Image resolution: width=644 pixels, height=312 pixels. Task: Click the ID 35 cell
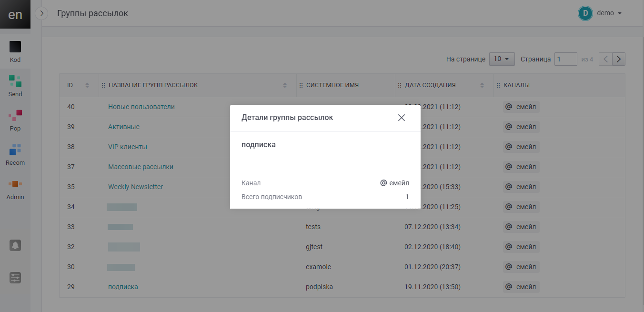coord(71,187)
